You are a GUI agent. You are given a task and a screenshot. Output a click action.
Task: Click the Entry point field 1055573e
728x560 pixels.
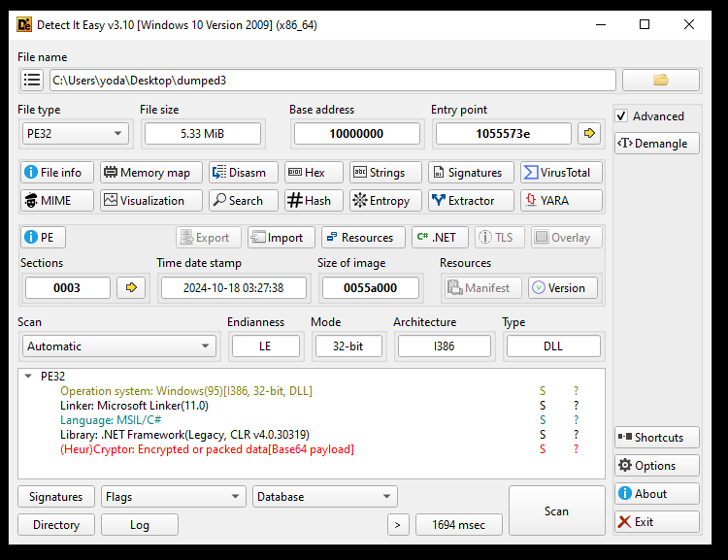click(x=503, y=134)
